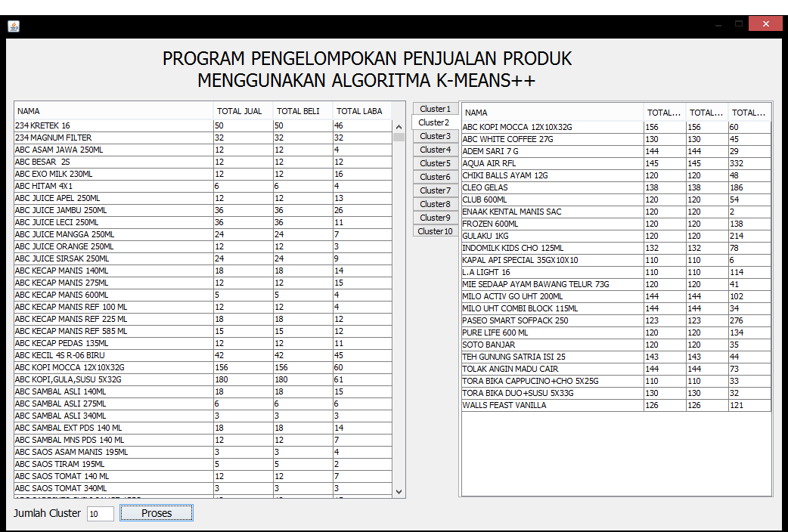Click the Proses button
The image size is (788, 532).
point(157,513)
